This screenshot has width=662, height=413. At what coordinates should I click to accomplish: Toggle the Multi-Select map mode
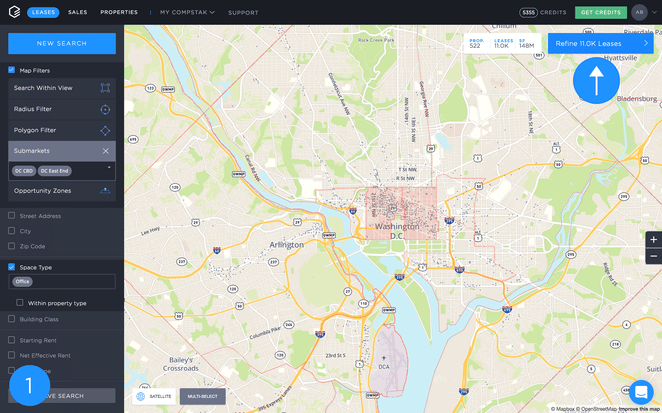click(203, 396)
